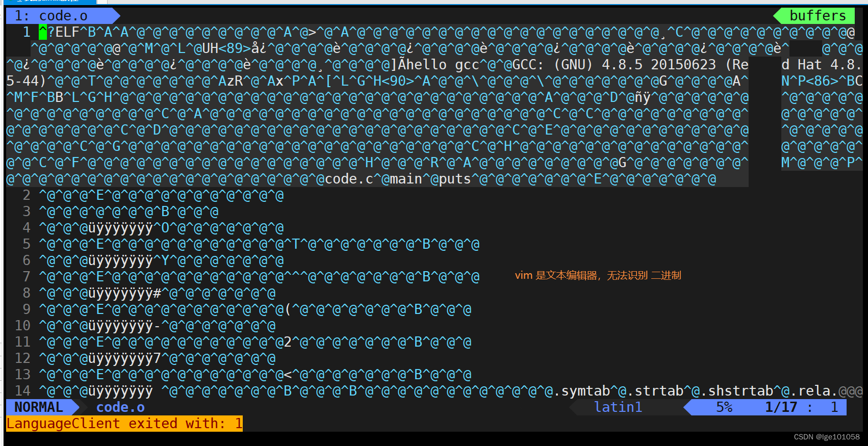Click 'code.c' in the string table

pyautogui.click(x=349, y=179)
